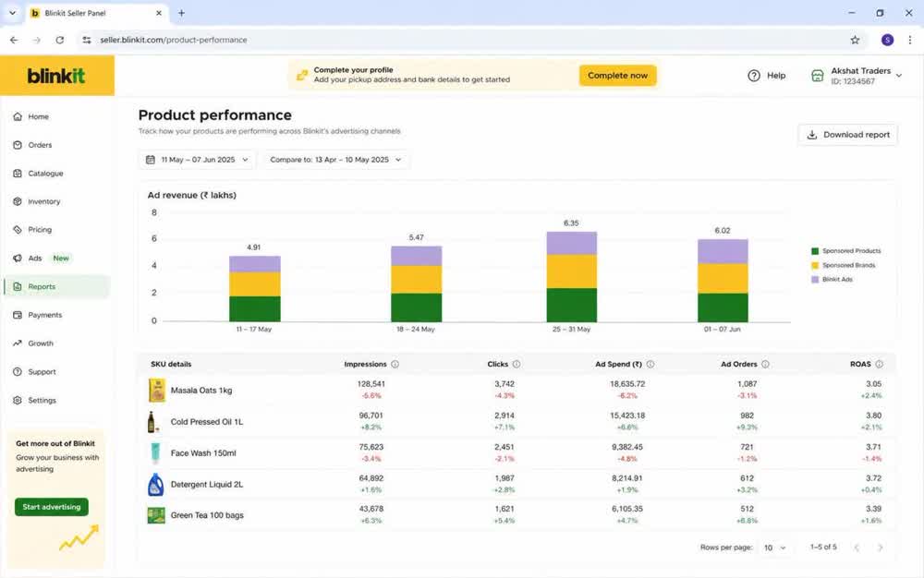The width and height of the screenshot is (924, 578).
Task: Click the Green Tea 100 bags thumbnail
Action: pyautogui.click(x=156, y=515)
